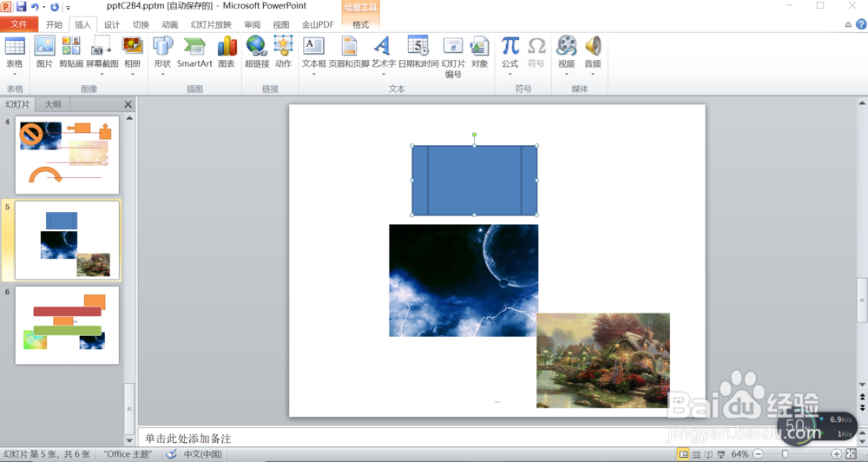
Task: Close the slides thumbnail pane
Action: point(128,104)
